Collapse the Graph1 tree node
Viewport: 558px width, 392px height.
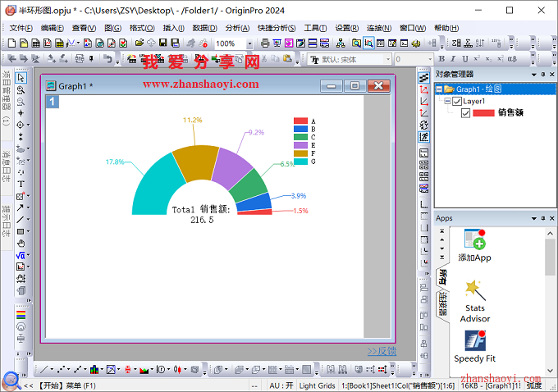click(x=439, y=89)
